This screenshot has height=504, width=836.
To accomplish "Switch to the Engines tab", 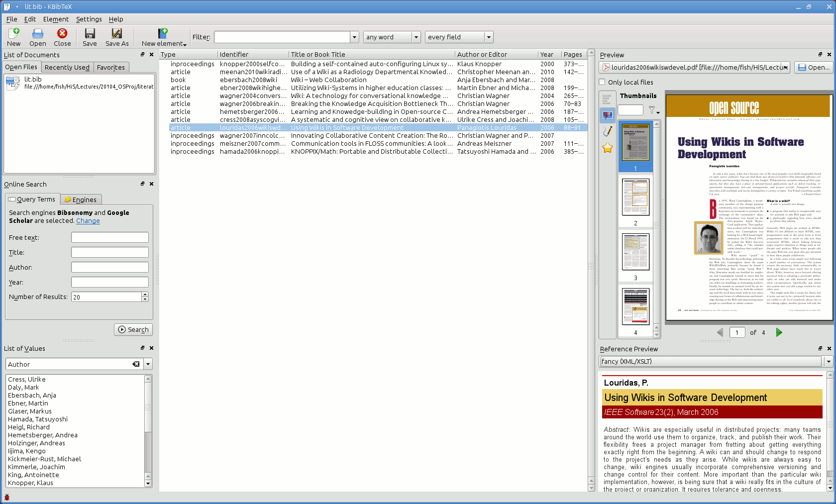I will coord(81,200).
